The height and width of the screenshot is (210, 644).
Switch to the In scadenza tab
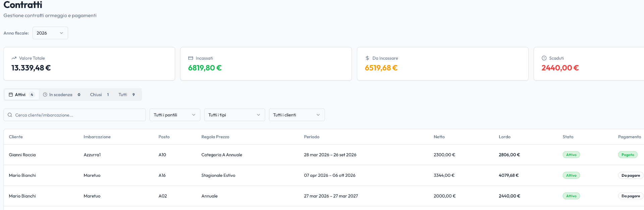tap(62, 95)
